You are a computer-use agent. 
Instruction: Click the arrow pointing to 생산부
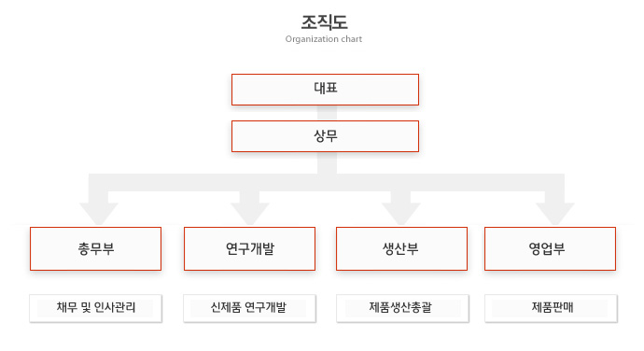[400, 209]
